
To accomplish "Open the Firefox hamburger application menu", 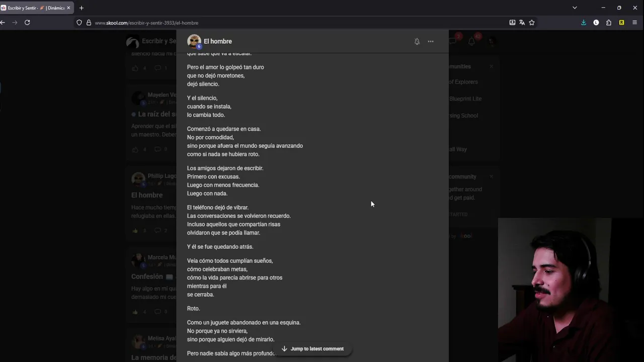I will (x=634, y=23).
